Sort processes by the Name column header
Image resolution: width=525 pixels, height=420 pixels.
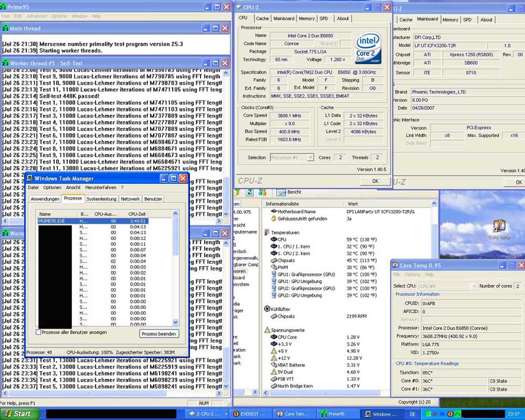coord(57,214)
